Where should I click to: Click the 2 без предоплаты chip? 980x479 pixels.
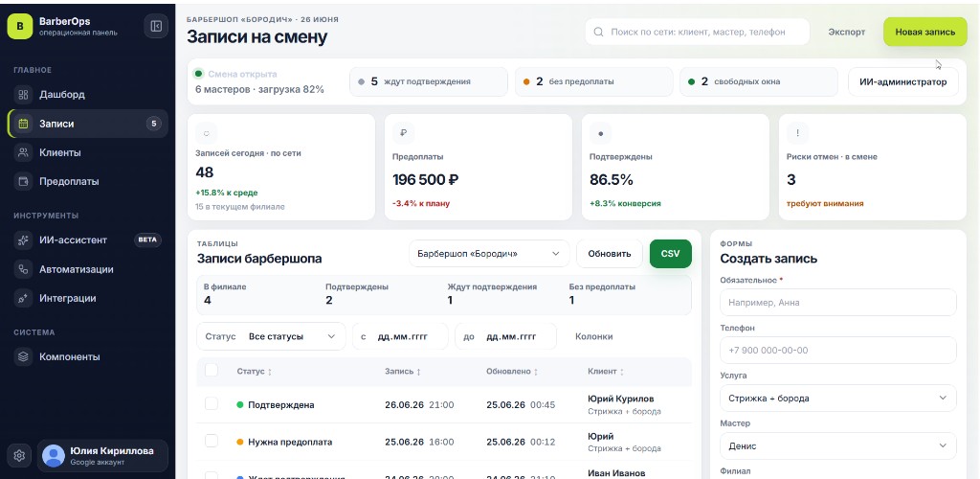click(593, 82)
